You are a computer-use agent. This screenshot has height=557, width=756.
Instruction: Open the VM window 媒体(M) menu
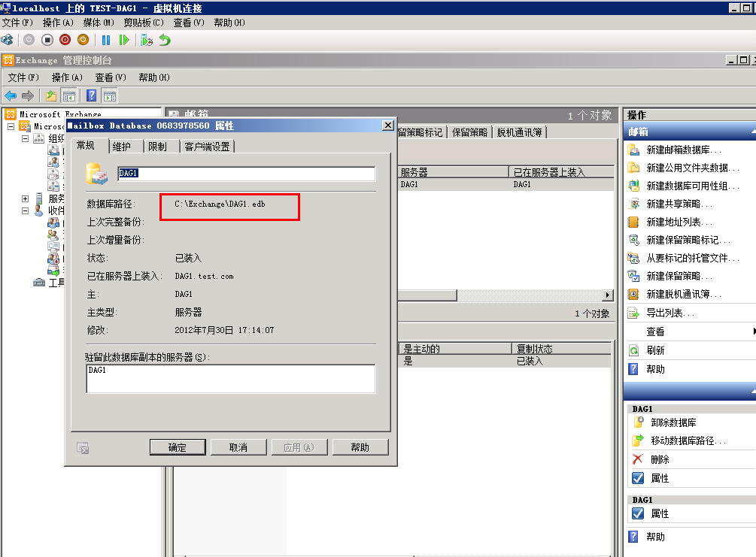pos(99,23)
